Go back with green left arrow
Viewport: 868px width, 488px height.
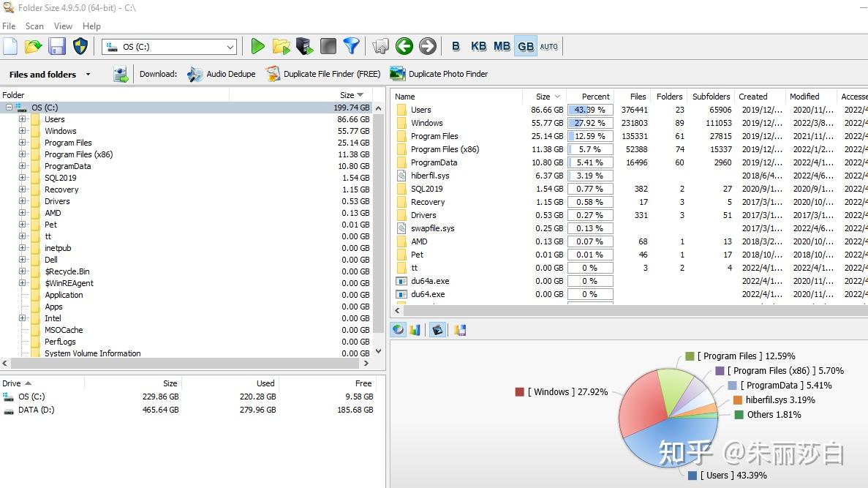pyautogui.click(x=404, y=47)
